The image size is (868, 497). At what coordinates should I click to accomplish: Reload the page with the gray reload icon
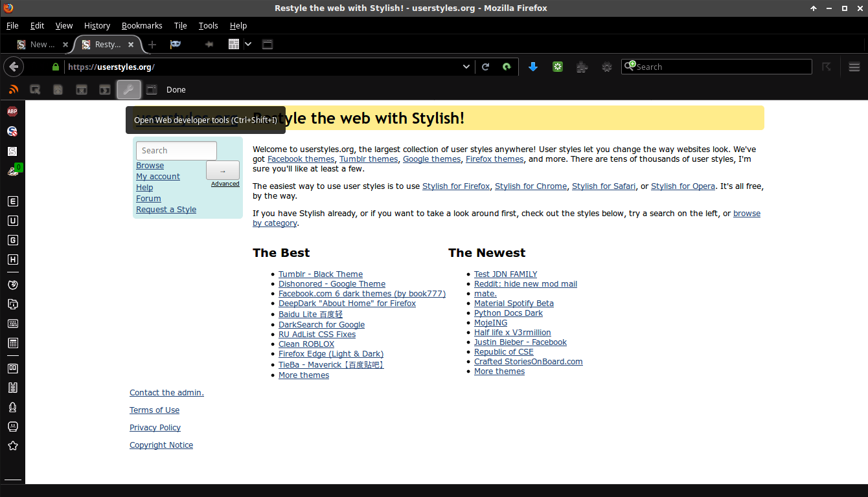pos(485,67)
